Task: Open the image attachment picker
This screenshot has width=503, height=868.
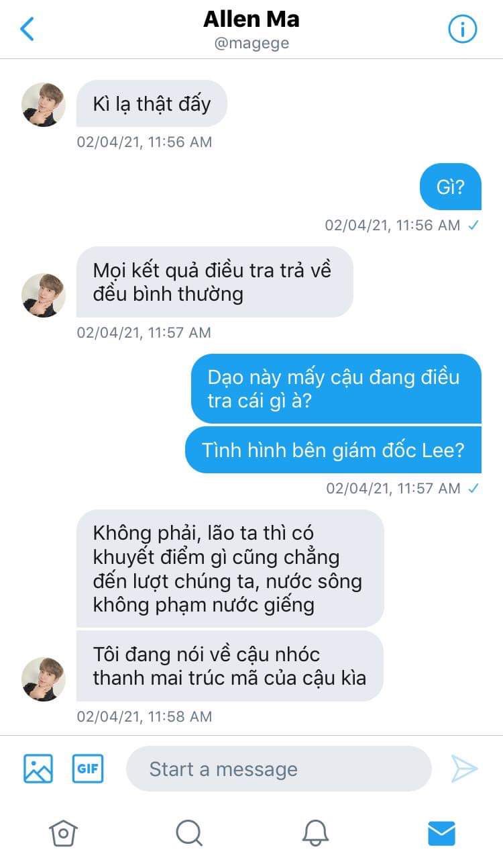Action: tap(38, 769)
